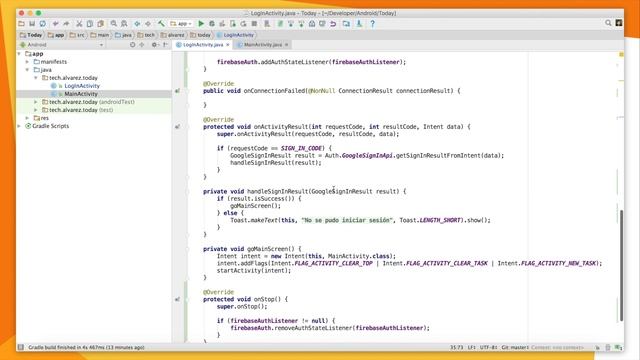
Task: Click the Help question mark icon
Action: coord(372,24)
